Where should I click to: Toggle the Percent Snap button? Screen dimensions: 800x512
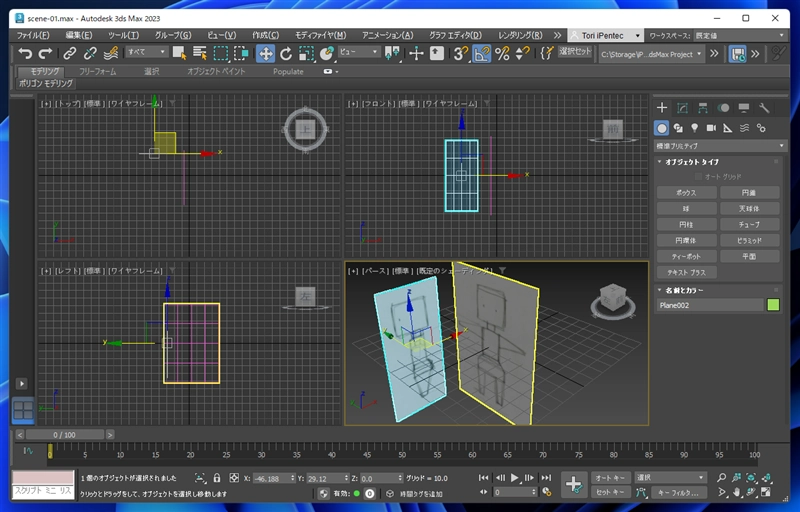click(502, 53)
